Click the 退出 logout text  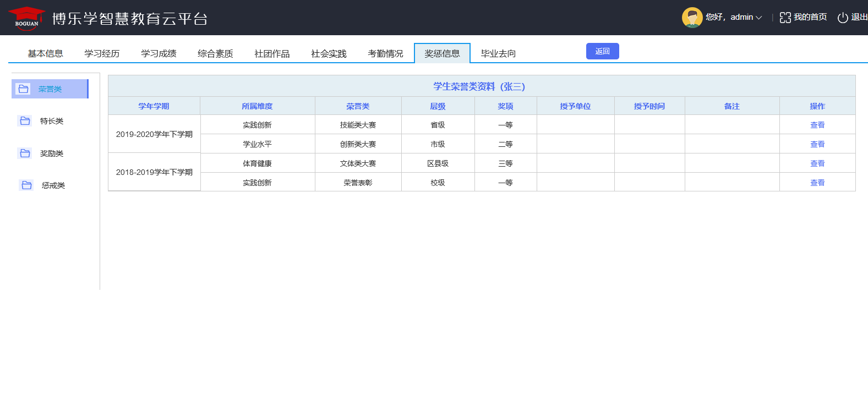click(859, 18)
